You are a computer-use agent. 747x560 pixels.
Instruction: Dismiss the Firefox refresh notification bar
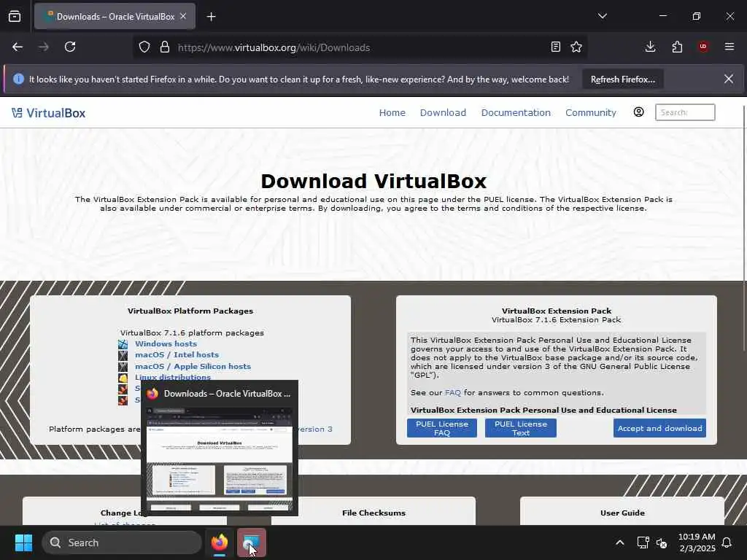coord(729,79)
